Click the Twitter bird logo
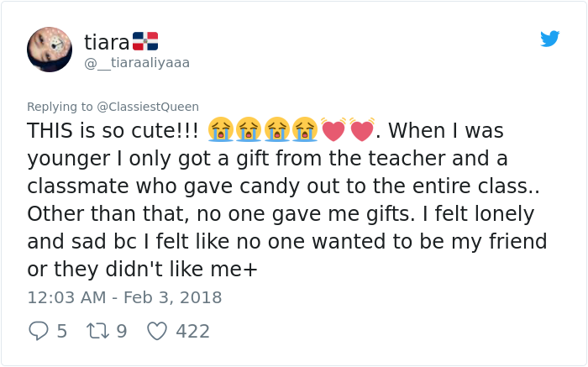Image resolution: width=588 pixels, height=367 pixels. coord(550,39)
